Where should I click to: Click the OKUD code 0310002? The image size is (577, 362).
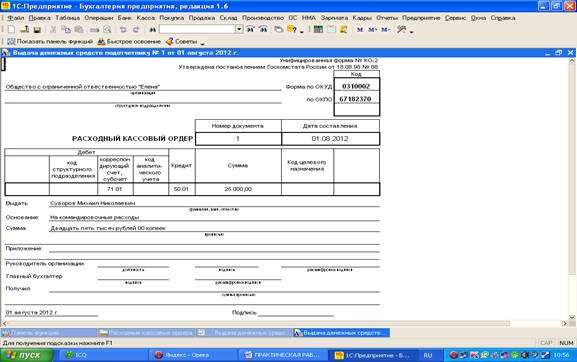pyautogui.click(x=356, y=86)
